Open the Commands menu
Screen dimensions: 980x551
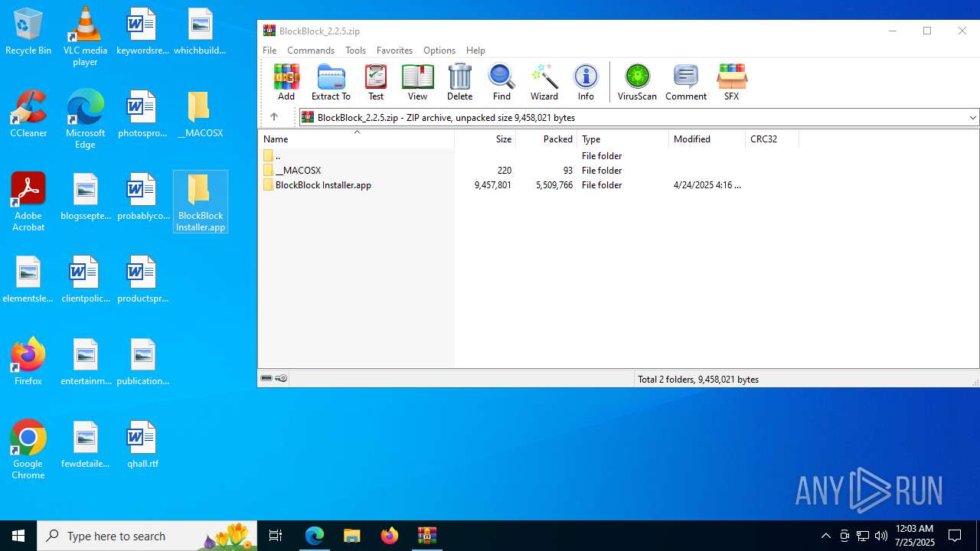[x=311, y=50]
